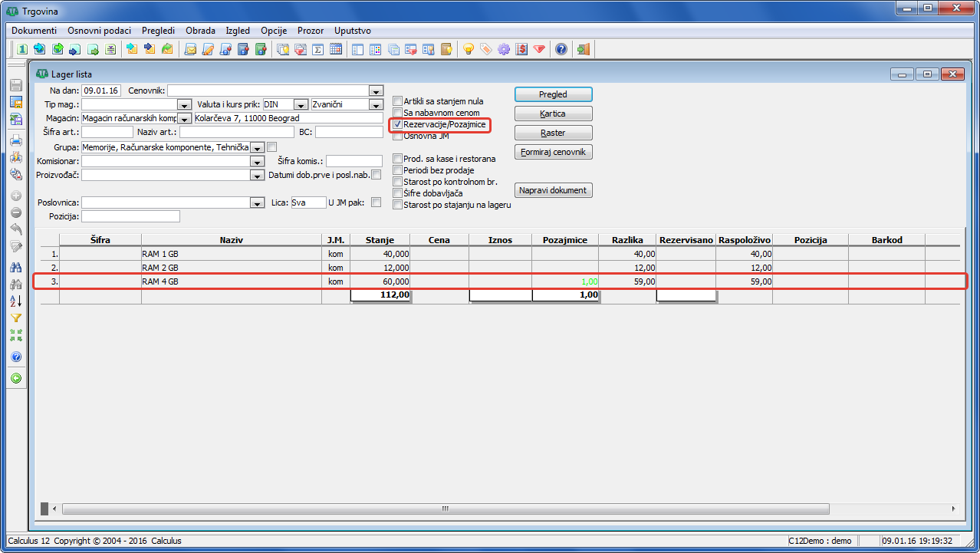Expand the Poslovnica dropdown
The height and width of the screenshot is (553, 980).
coord(257,203)
